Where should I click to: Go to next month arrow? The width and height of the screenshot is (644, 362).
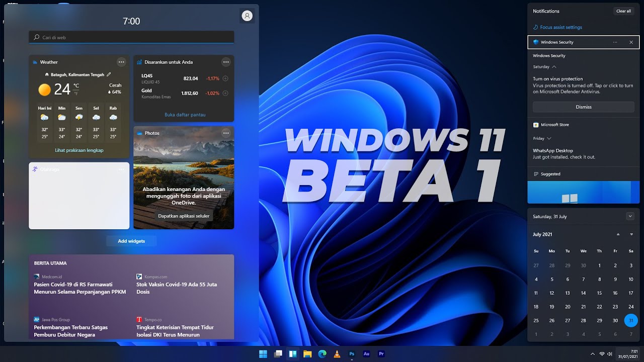631,234
